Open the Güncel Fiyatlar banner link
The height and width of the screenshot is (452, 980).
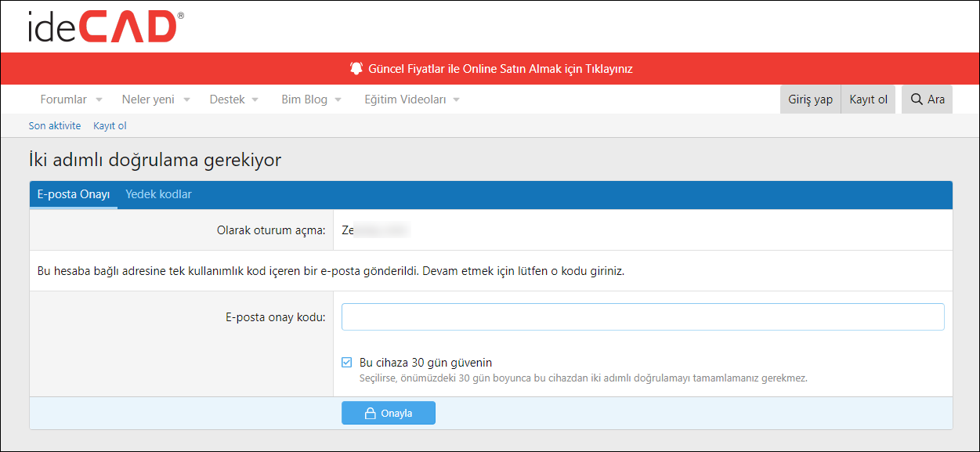point(501,69)
